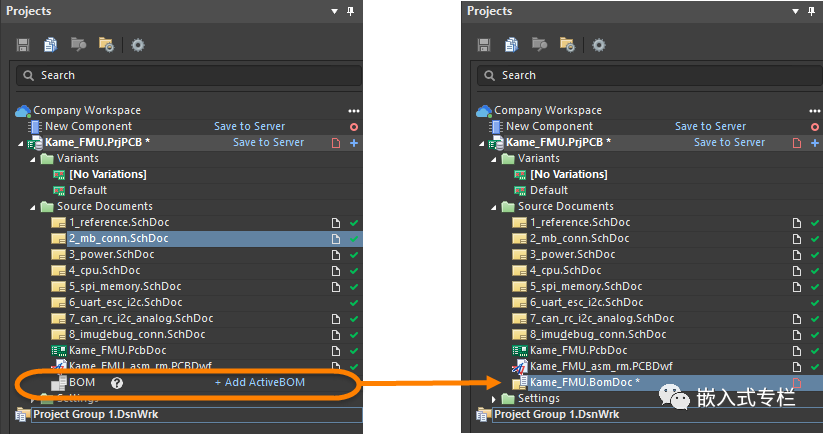Open 5_spi_memory.SchDoc in left panel
This screenshot has height=434, width=823.
[x=125, y=287]
